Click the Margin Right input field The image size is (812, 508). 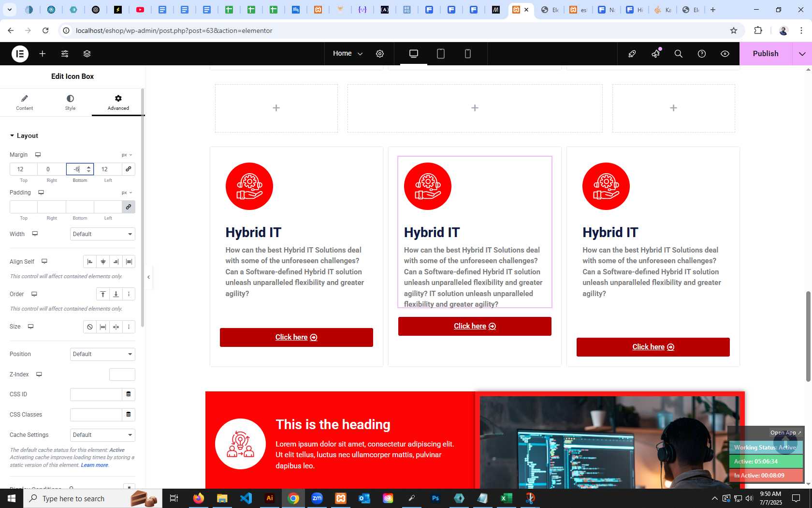click(52, 169)
